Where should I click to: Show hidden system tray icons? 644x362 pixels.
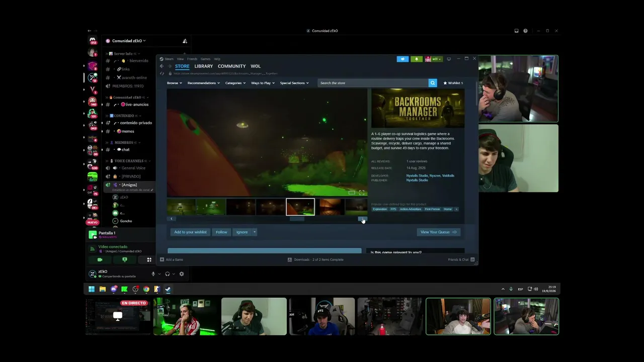point(503,289)
